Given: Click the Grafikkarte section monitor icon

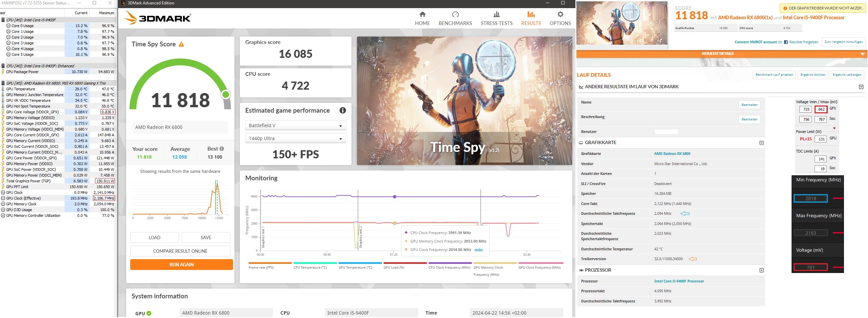Looking at the screenshot, I should 581,143.
